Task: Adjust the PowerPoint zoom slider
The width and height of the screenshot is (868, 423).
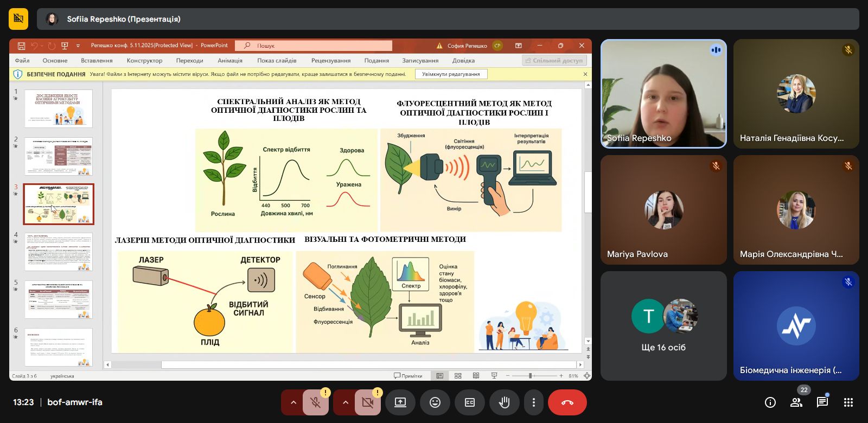Action: (x=531, y=376)
